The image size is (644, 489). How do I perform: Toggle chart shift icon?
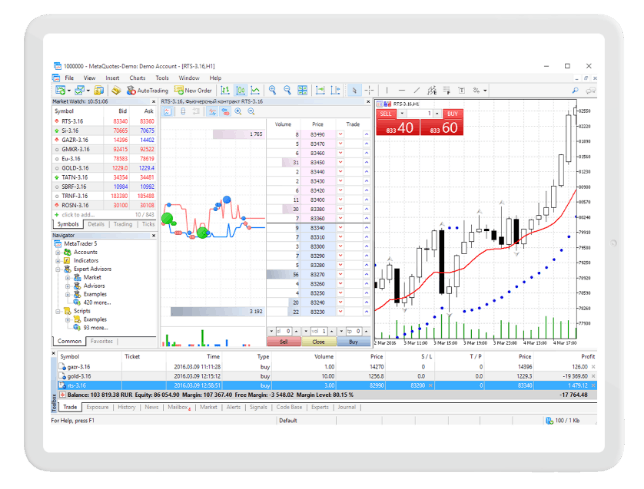[336, 90]
